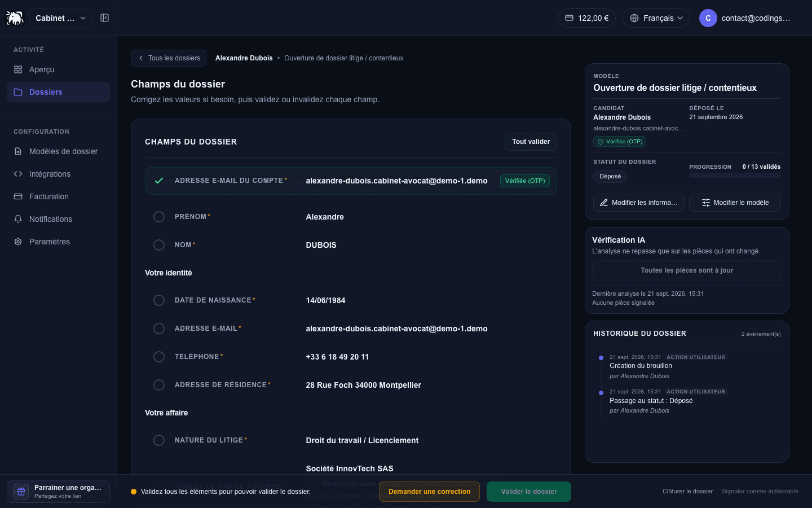Open Intégrations in sidebar
The image size is (812, 508).
58,174
